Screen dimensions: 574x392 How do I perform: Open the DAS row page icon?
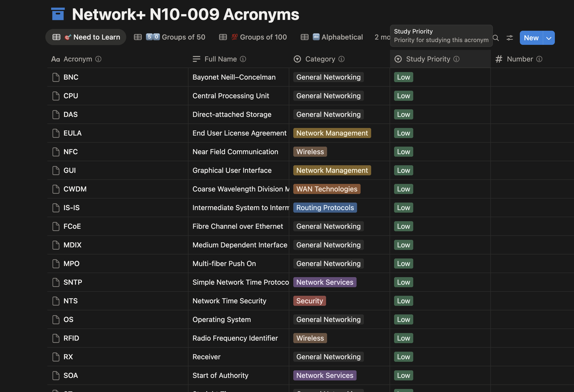pyautogui.click(x=56, y=114)
